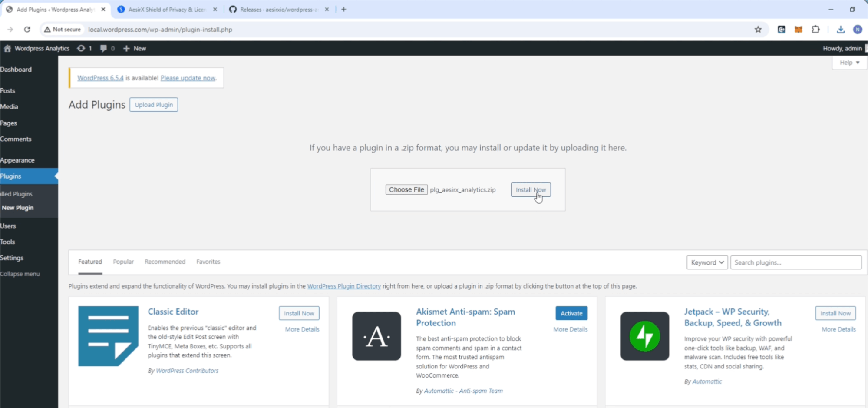Viewport: 868px width, 408px height.
Task: Install the Jetpack plugin
Action: pos(835,313)
